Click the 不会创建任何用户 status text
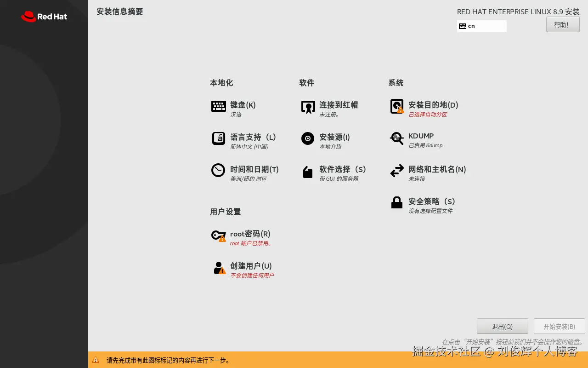 point(252,276)
